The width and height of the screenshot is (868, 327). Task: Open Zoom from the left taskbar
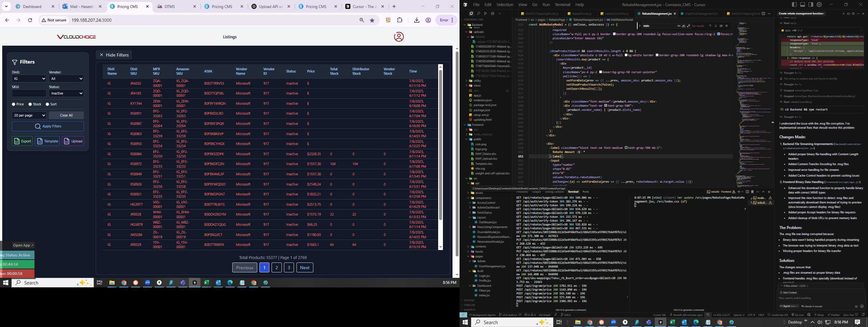coord(147,283)
